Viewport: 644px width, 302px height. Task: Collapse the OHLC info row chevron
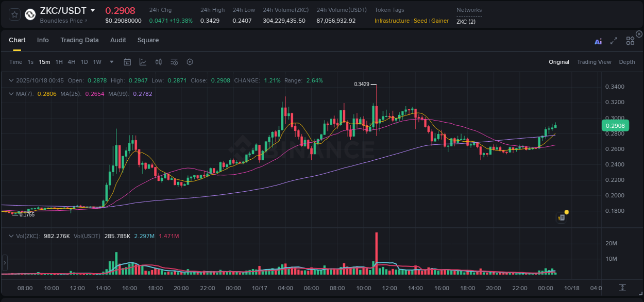[x=11, y=80]
